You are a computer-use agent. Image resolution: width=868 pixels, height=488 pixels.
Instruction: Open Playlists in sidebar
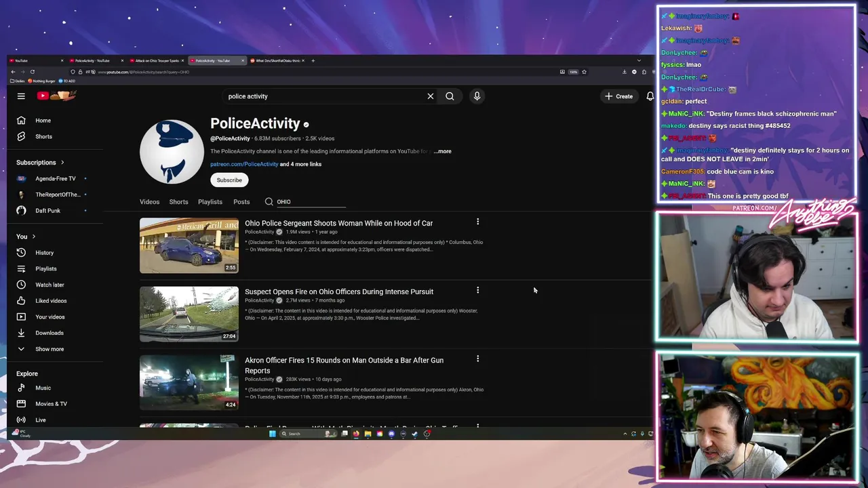pos(46,268)
